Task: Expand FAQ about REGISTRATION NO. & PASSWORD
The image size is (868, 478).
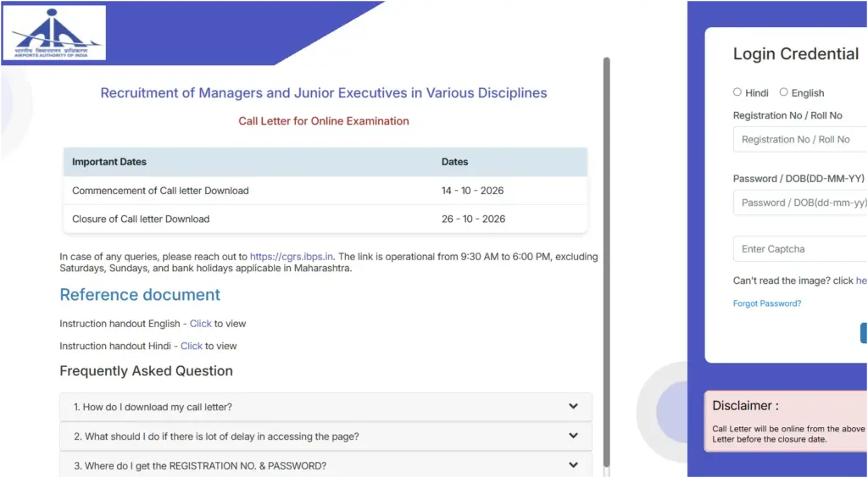Action: pyautogui.click(x=325, y=464)
